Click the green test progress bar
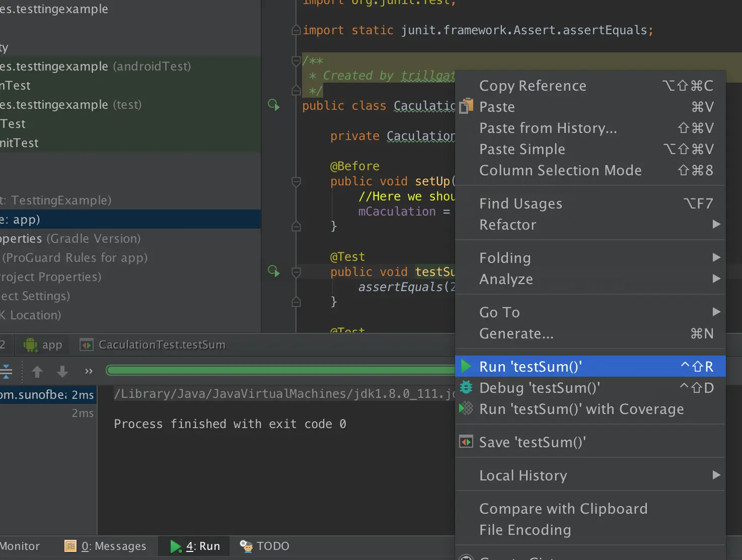Viewport: 742px width, 560px height. pyautogui.click(x=280, y=371)
